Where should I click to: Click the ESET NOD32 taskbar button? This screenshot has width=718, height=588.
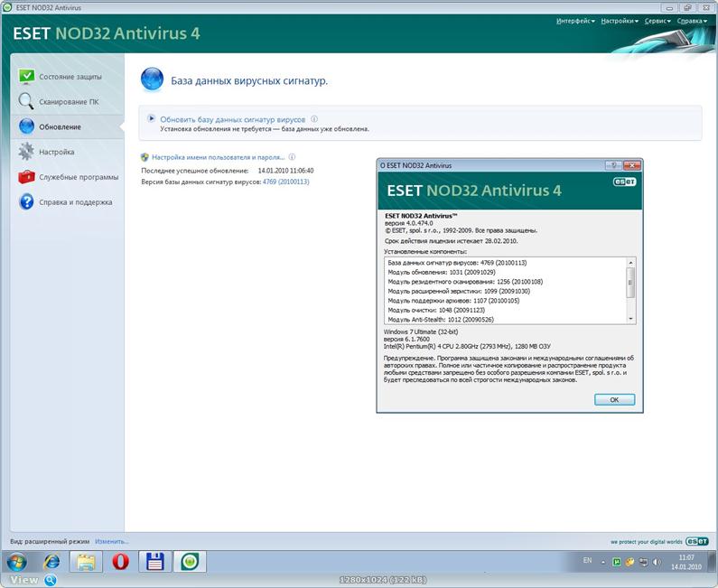(x=190, y=562)
